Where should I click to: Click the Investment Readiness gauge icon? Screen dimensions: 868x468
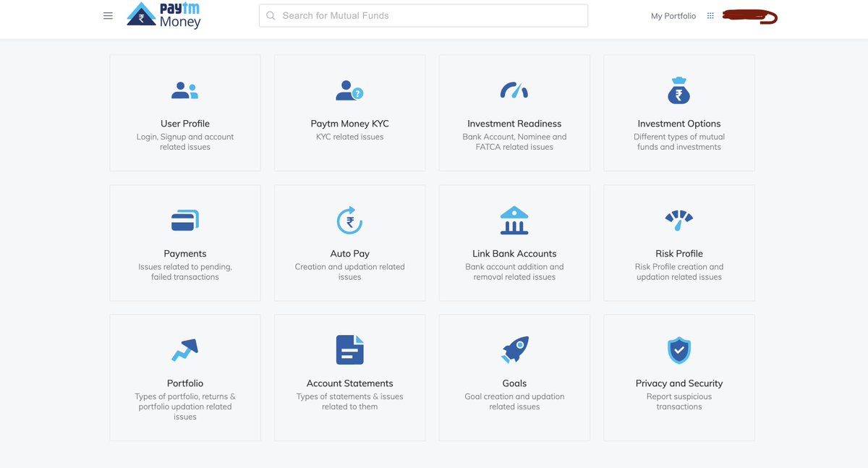point(514,90)
